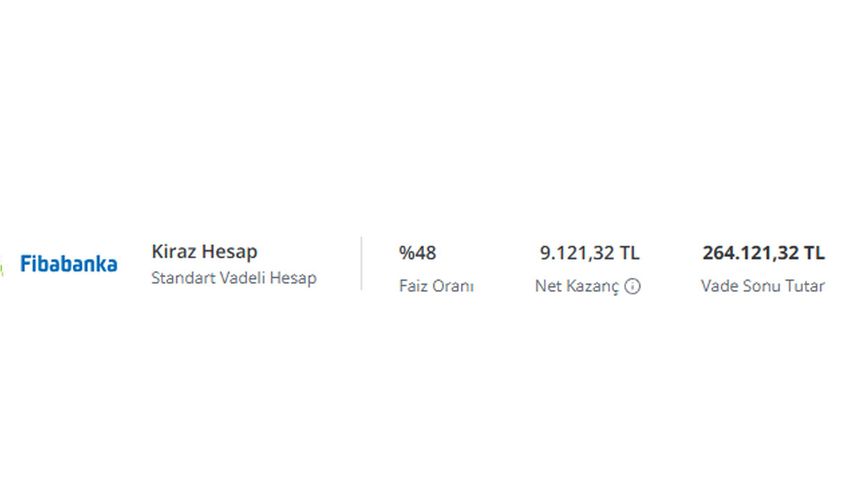Click the 264.121,32 TL maturity total

[x=763, y=253]
